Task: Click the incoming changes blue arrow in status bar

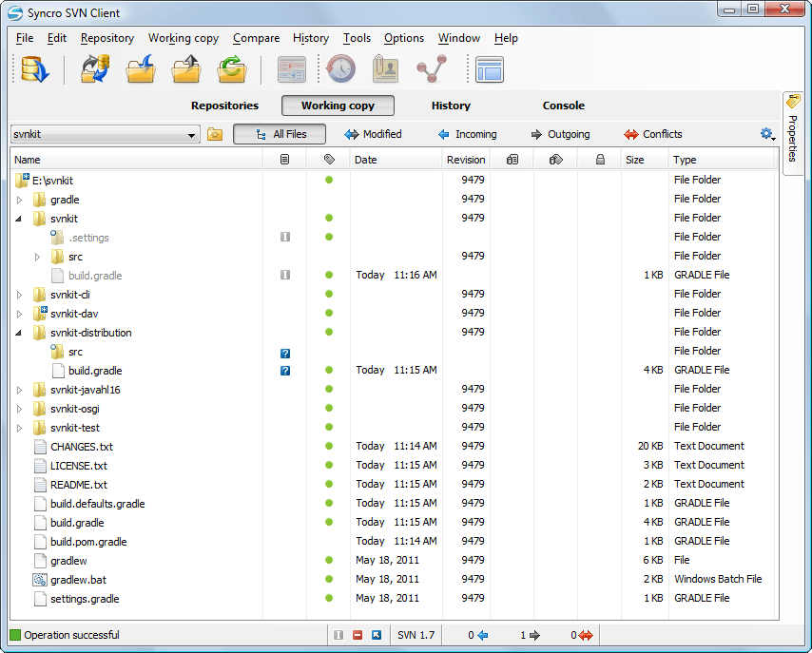Action: (483, 635)
